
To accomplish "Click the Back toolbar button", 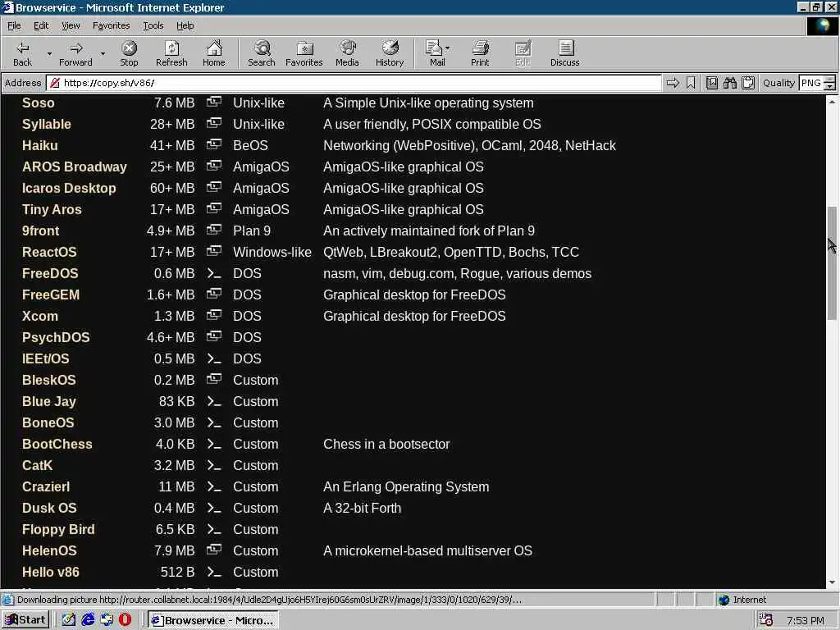I will [x=22, y=53].
